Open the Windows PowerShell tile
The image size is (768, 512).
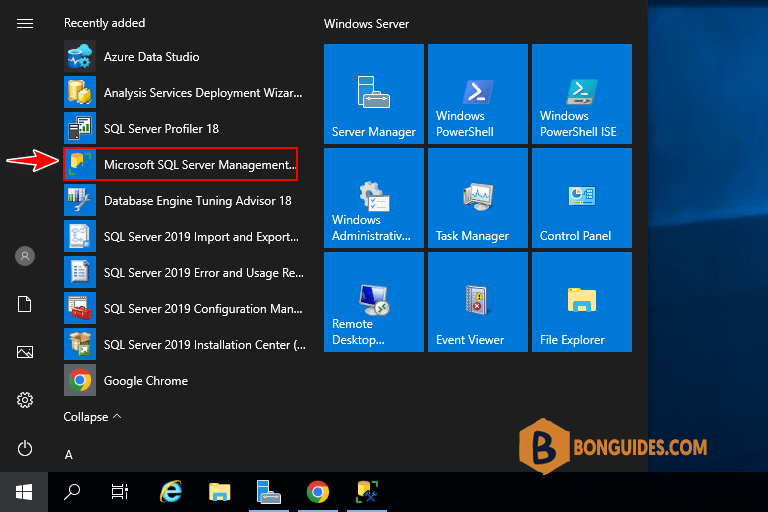click(478, 94)
